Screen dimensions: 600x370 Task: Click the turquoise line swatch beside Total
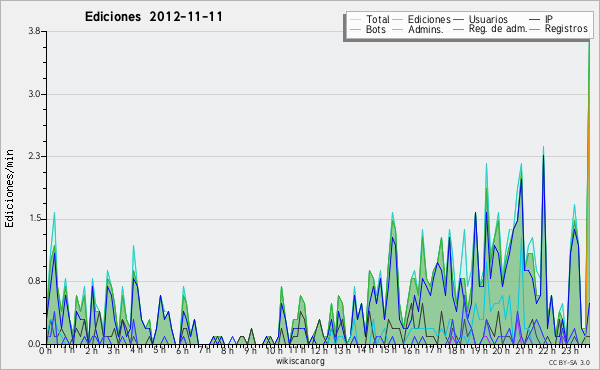[355, 20]
